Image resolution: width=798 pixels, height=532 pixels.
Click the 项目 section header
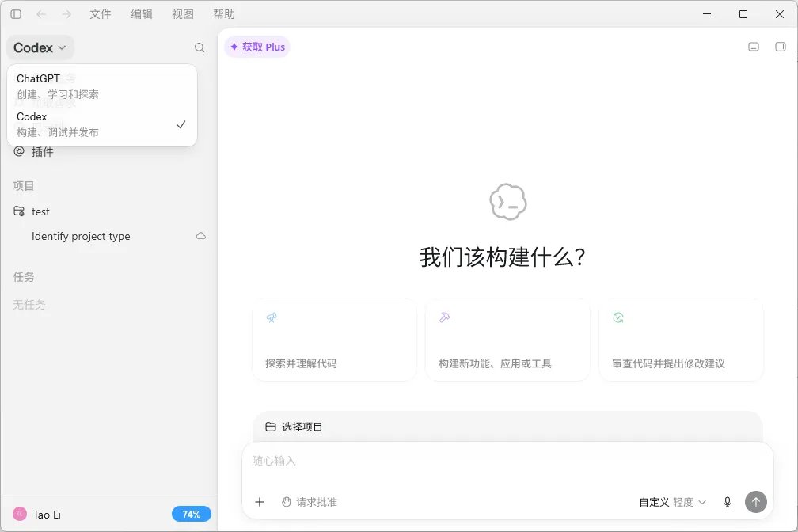[x=24, y=186]
